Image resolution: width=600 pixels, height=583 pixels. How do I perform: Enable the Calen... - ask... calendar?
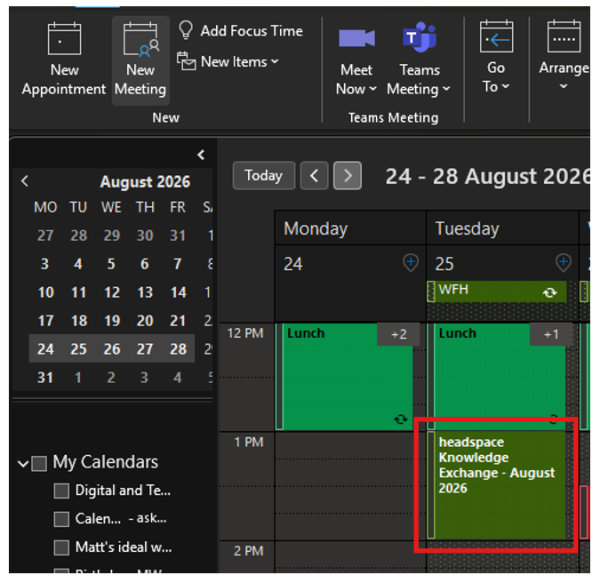(61, 519)
